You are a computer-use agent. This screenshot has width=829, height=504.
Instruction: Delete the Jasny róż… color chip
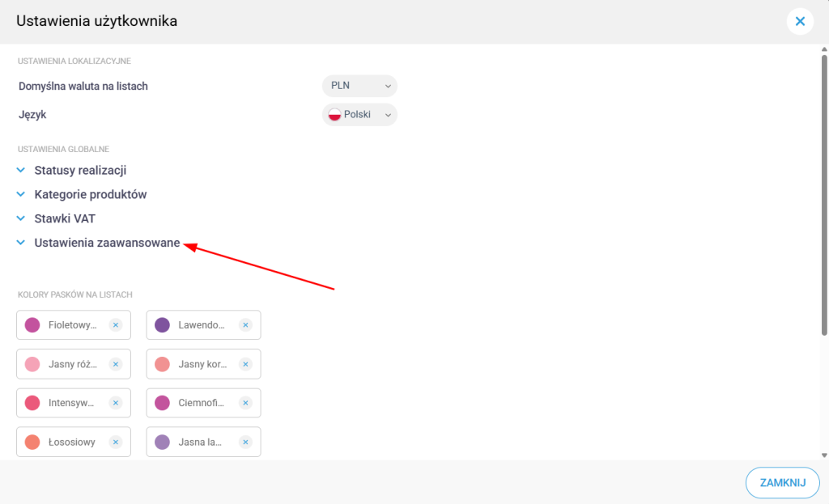pos(115,364)
